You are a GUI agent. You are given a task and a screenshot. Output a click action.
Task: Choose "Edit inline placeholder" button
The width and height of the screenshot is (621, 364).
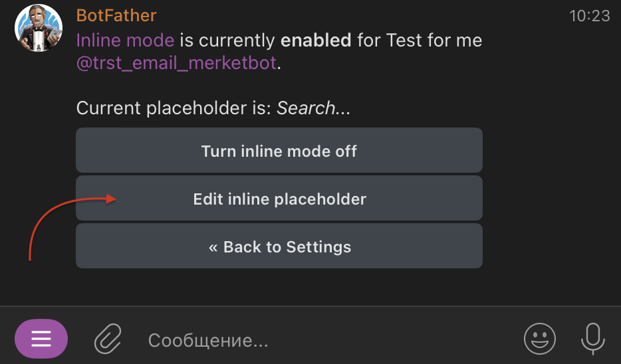tap(279, 199)
